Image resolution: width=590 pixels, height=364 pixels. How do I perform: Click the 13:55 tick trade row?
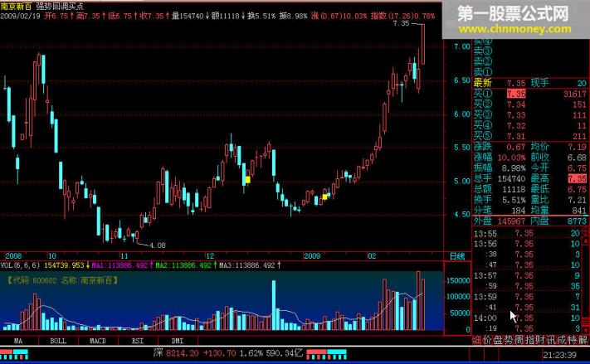click(527, 234)
